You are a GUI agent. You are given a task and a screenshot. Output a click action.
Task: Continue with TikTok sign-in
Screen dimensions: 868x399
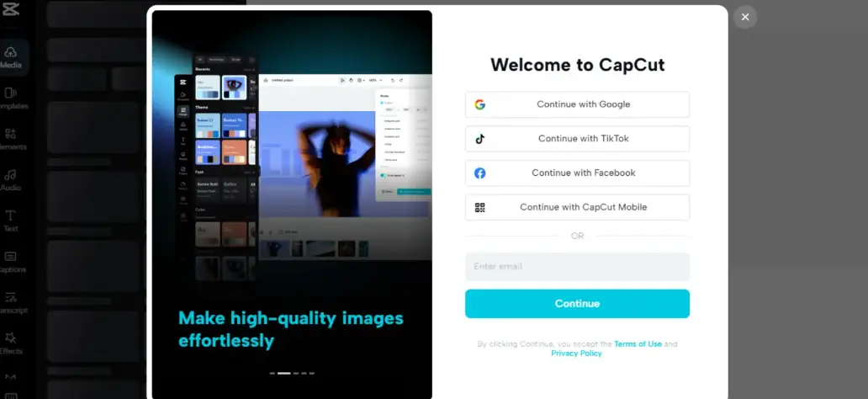tap(577, 139)
